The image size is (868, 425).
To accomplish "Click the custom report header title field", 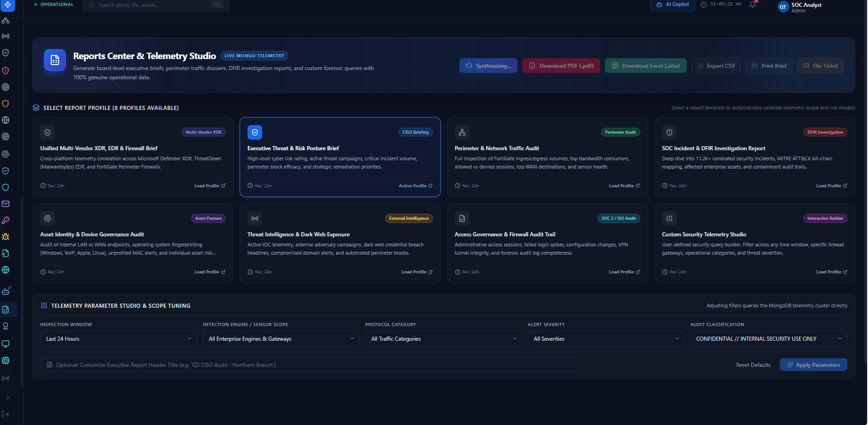I will click(x=309, y=365).
